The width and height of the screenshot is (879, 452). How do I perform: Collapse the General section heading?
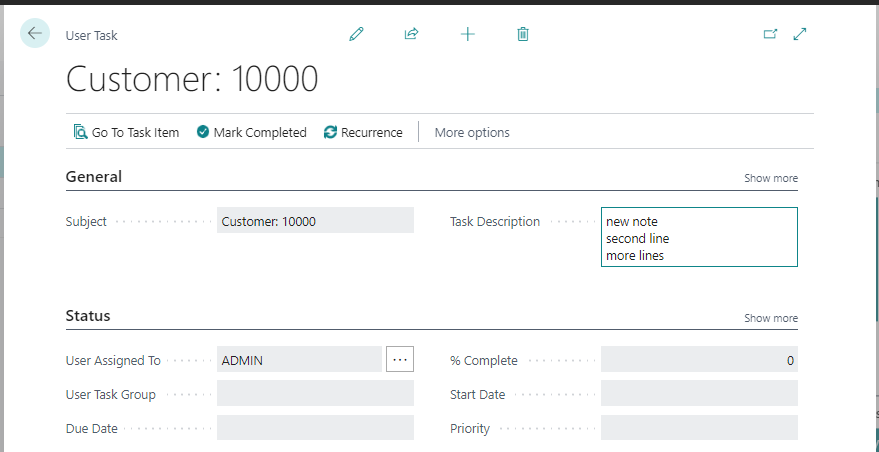(x=94, y=177)
